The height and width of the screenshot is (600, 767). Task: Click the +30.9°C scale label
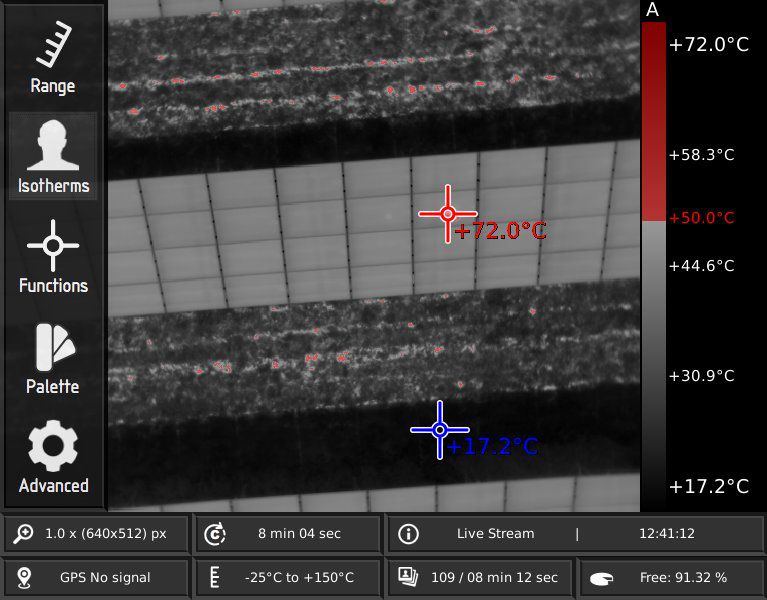click(x=701, y=376)
